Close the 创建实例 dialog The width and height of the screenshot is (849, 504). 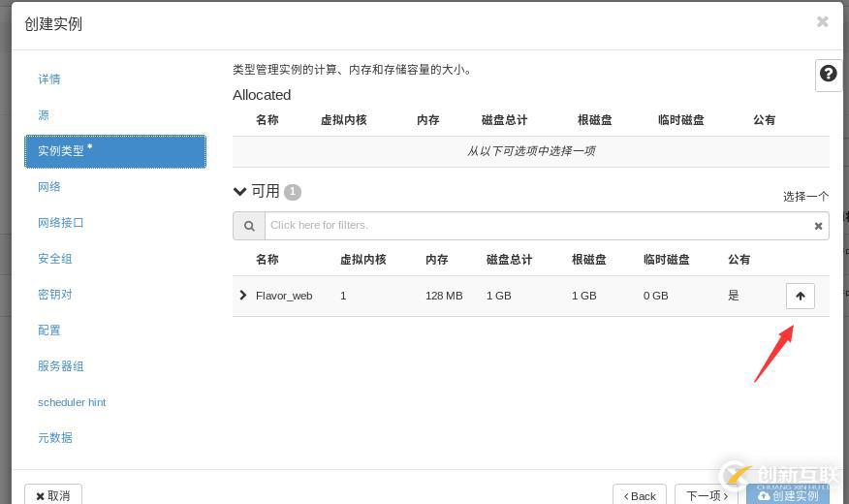pyautogui.click(x=823, y=21)
